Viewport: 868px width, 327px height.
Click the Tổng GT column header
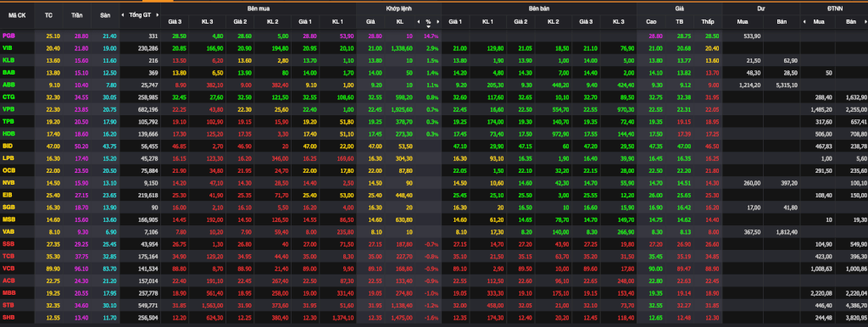140,15
